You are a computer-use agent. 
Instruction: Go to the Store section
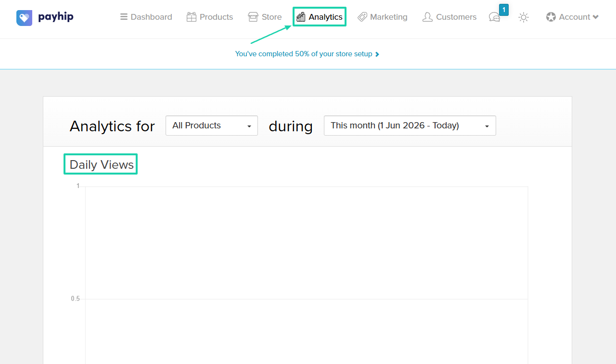pyautogui.click(x=265, y=17)
